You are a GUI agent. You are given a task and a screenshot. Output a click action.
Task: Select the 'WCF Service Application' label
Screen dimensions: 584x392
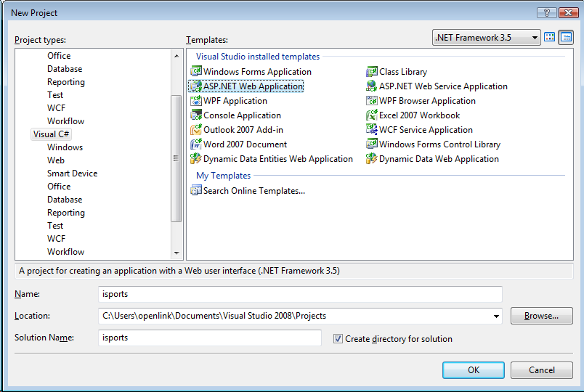(x=426, y=130)
